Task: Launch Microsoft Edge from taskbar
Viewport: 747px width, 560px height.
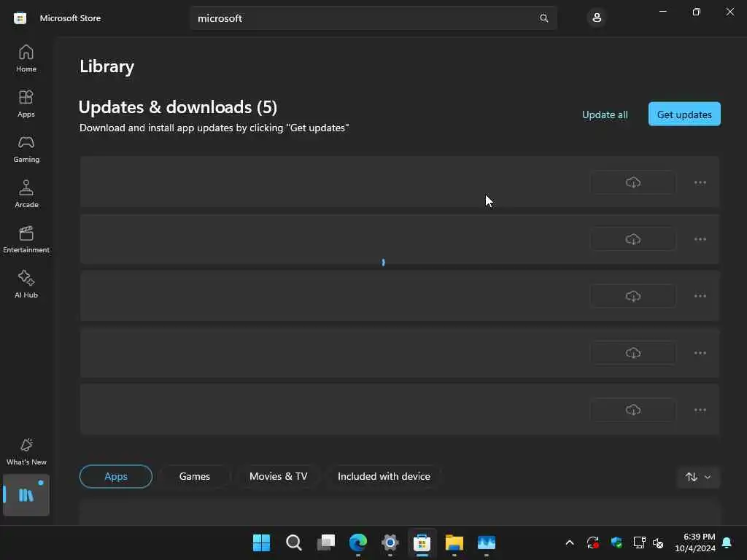Action: pos(357,542)
